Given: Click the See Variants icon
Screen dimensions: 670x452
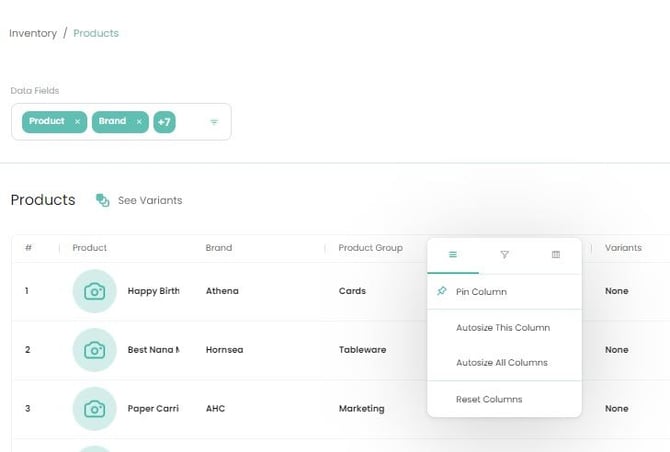Looking at the screenshot, I should (x=102, y=200).
